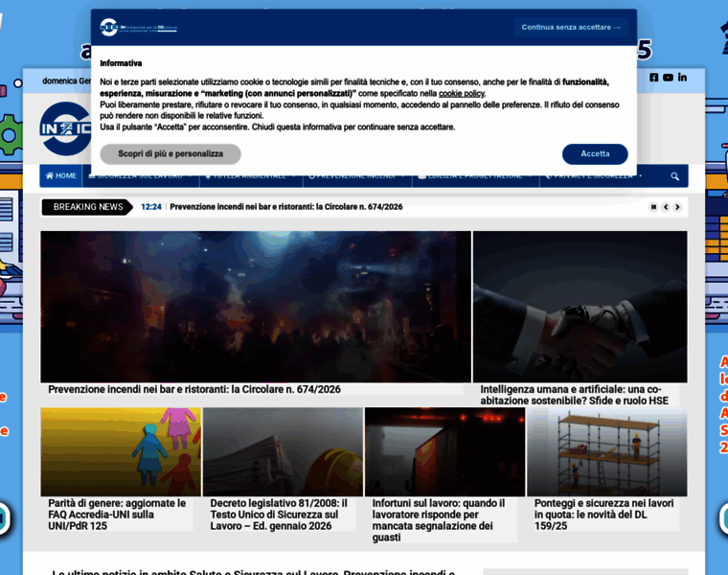Expand the Prevenzione Incendi menu
Viewport: 728px width, 575px height.
point(357,176)
